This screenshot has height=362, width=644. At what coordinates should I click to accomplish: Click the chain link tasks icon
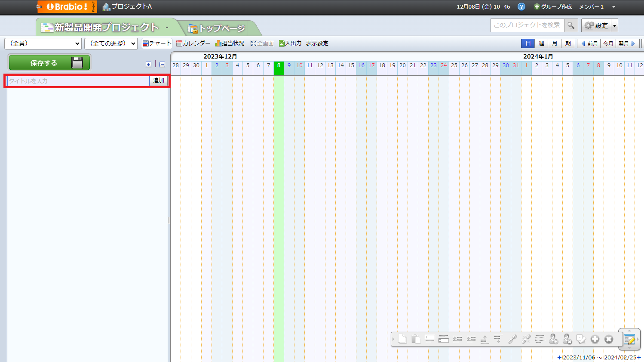[x=512, y=339]
